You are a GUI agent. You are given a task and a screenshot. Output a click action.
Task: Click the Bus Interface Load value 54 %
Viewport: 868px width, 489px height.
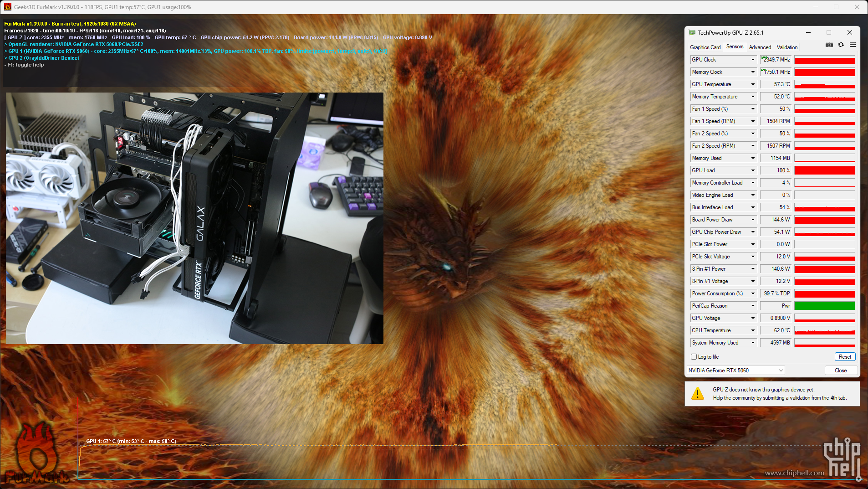click(776, 207)
